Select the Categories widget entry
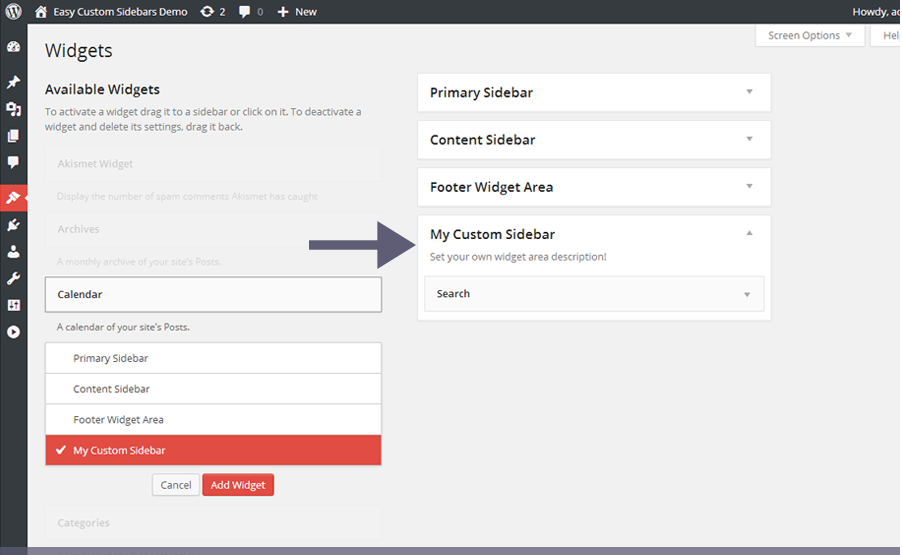The height and width of the screenshot is (555, 902). coord(213,523)
